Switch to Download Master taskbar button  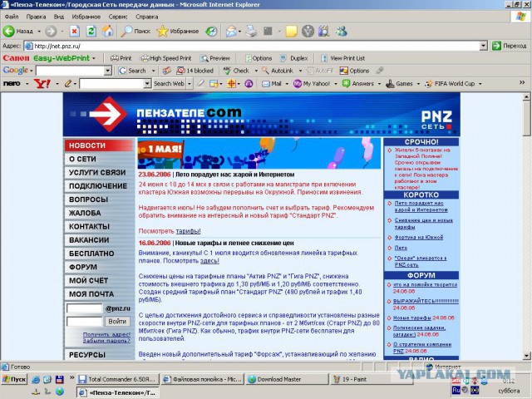pos(287,379)
